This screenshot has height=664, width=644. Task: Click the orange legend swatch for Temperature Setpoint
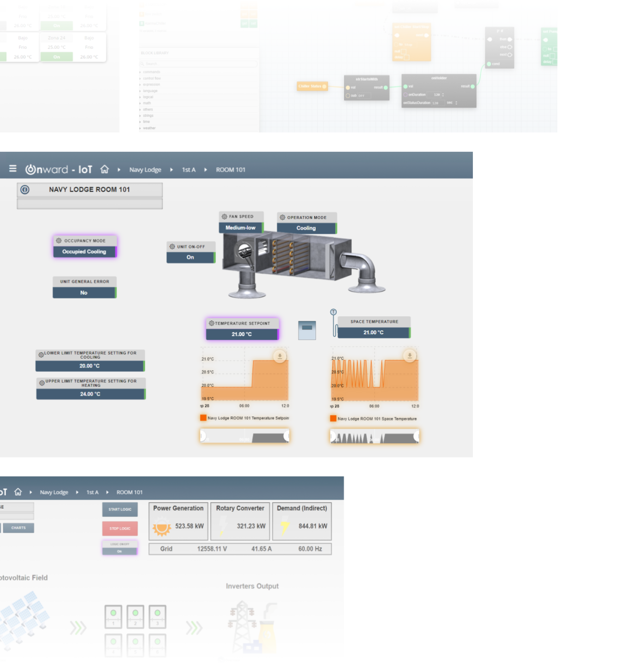tap(203, 418)
